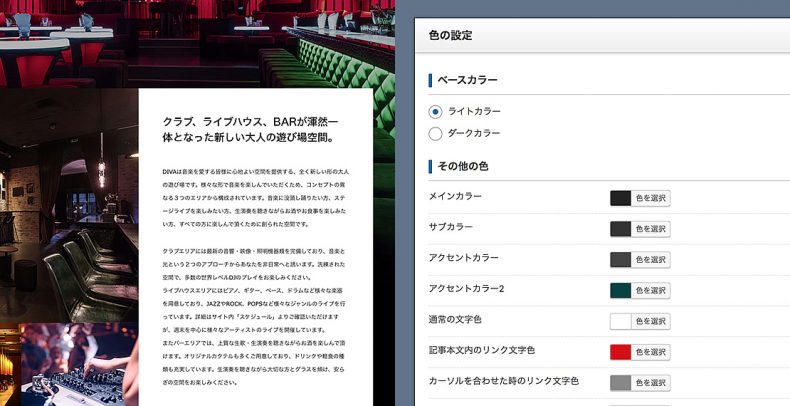Click the white 通常の文字色 swatch
This screenshot has height=406, width=790.
tap(620, 321)
